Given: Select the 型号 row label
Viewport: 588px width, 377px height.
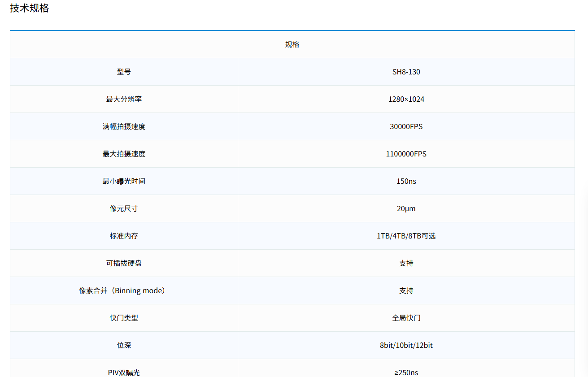Looking at the screenshot, I should [x=124, y=72].
